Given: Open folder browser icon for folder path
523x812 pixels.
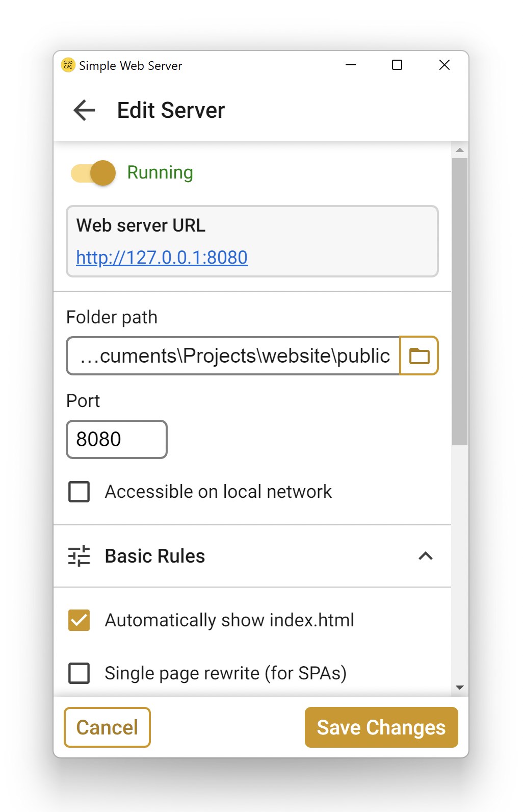Looking at the screenshot, I should tap(419, 356).
